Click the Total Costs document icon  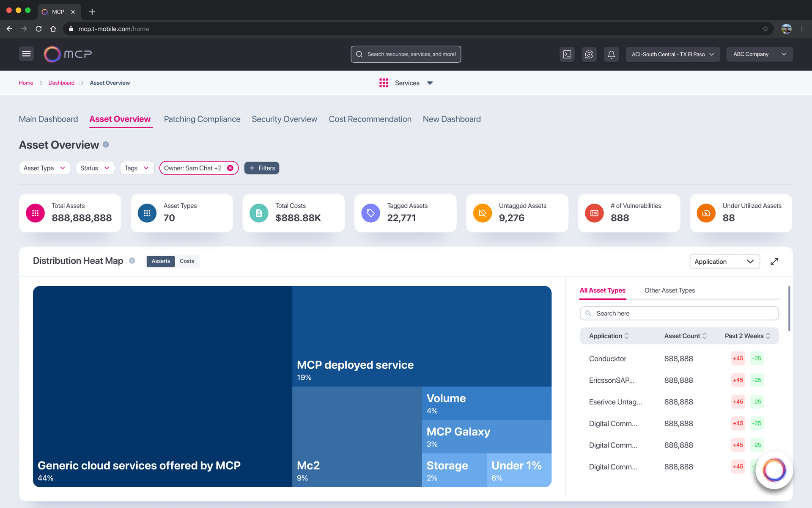[x=259, y=213]
